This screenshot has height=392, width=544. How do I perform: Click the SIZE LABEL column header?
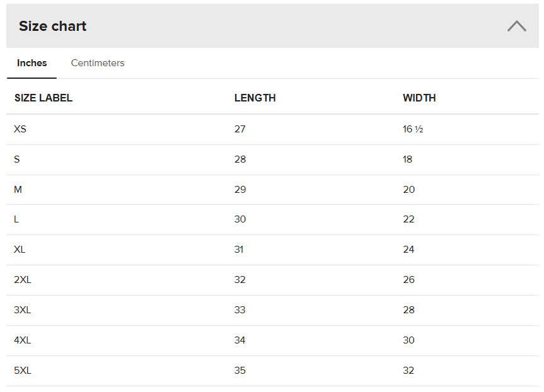(x=43, y=98)
